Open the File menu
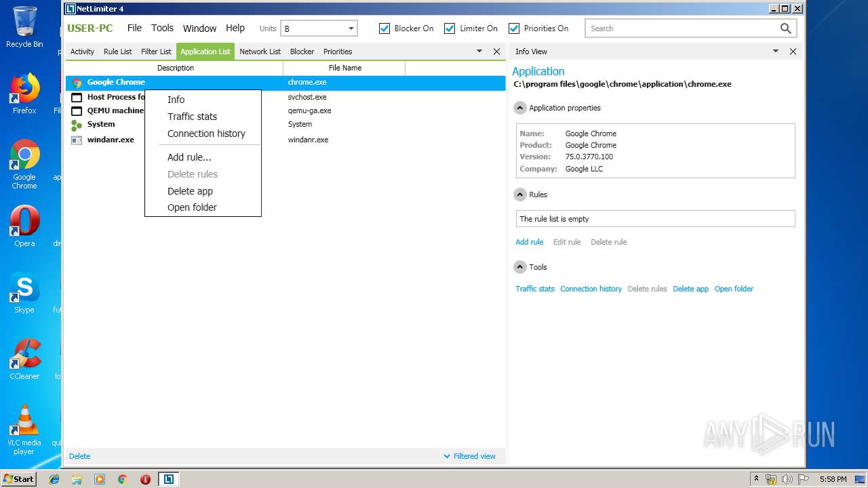This screenshot has height=488, width=868. [x=134, y=28]
